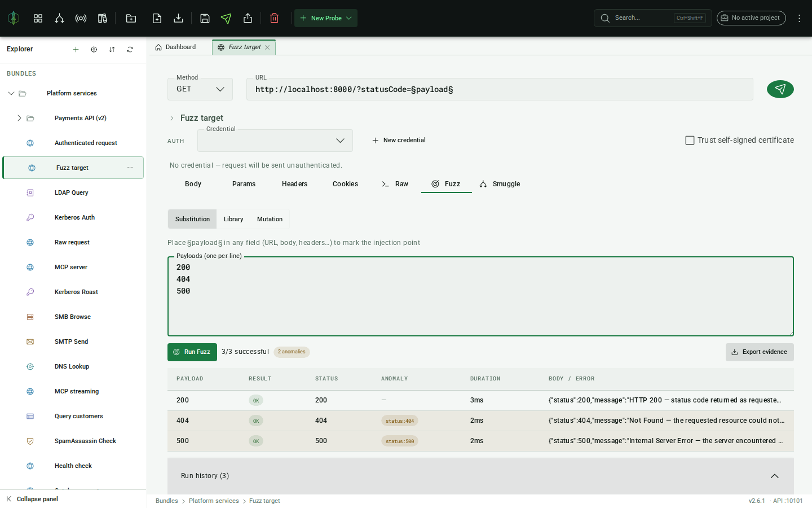Screen dimensions: 812x508
Task: Click the broadcast listener icon in toolbar
Action: (81, 18)
